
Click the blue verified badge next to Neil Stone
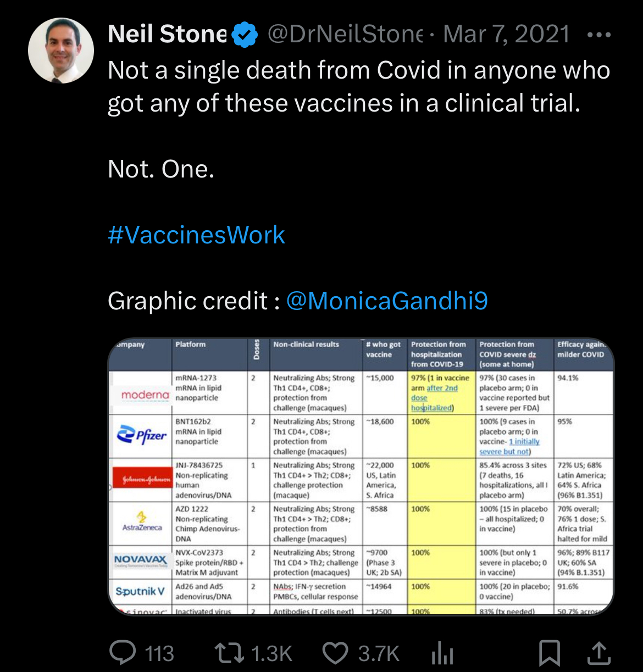tap(245, 34)
